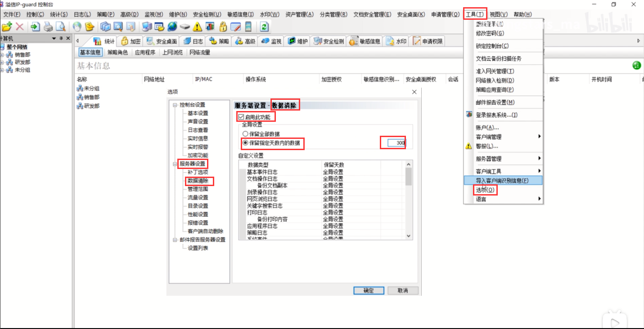The image size is (644, 329).
Task: Click the gray disk drive toolbar icon
Action: point(184,27)
